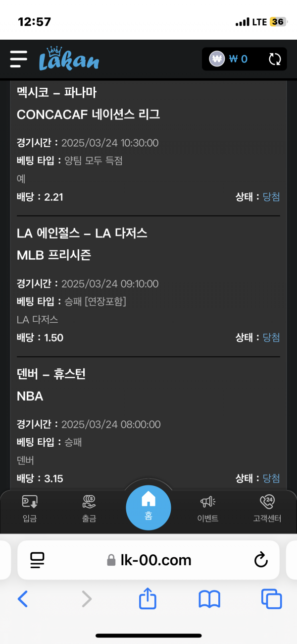Tap the Lakan crown logo

click(69, 59)
